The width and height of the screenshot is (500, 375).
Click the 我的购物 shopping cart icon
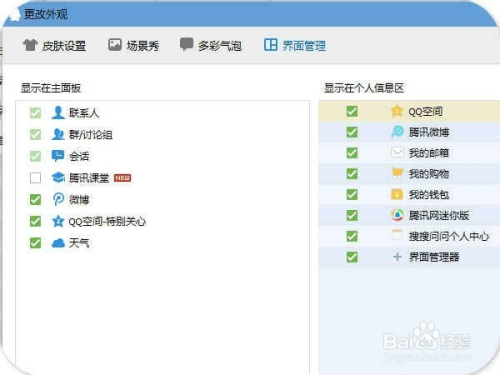tap(397, 173)
